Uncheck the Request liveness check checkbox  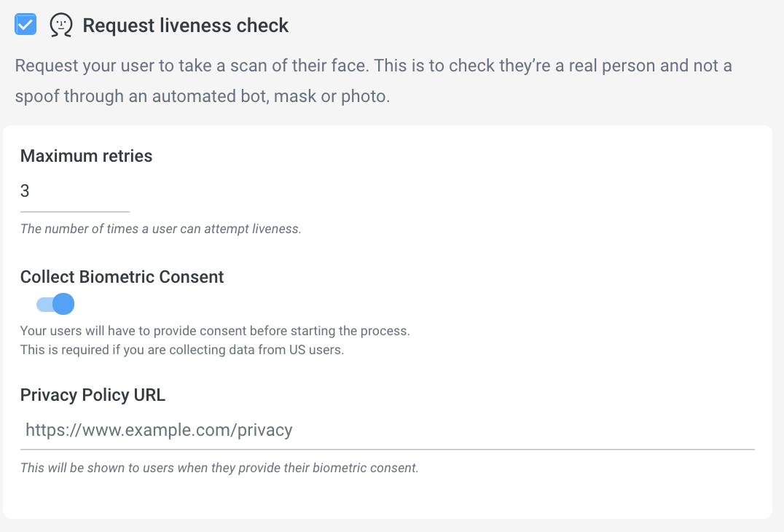(26, 25)
